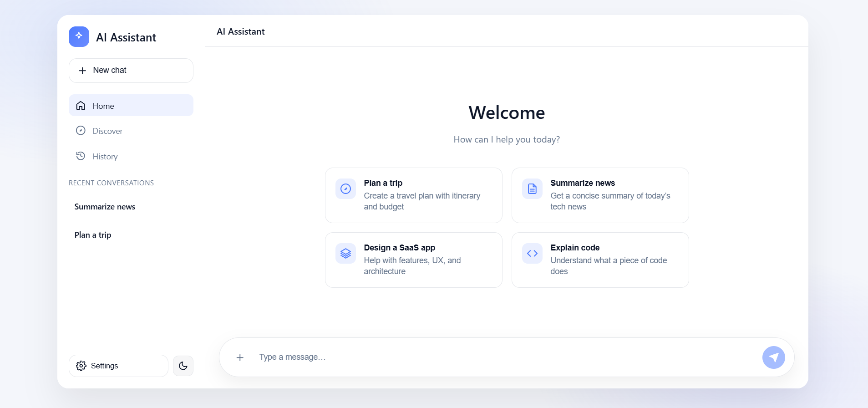Click the Welcome heading

pos(507,112)
